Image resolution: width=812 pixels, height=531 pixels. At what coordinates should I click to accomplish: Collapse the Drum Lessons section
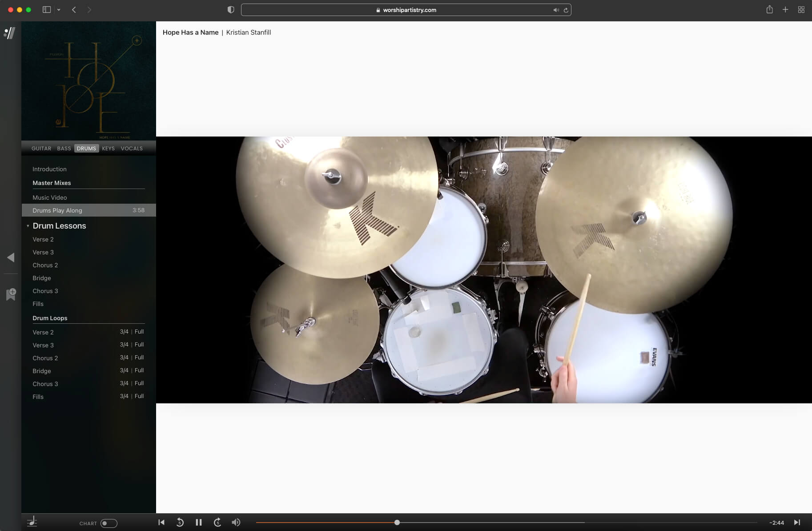pos(28,226)
